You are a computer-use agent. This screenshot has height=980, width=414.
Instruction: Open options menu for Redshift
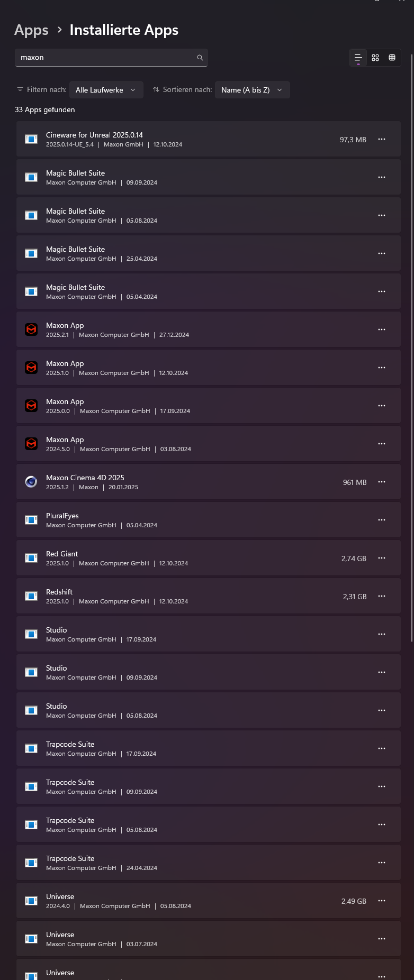pos(382,596)
